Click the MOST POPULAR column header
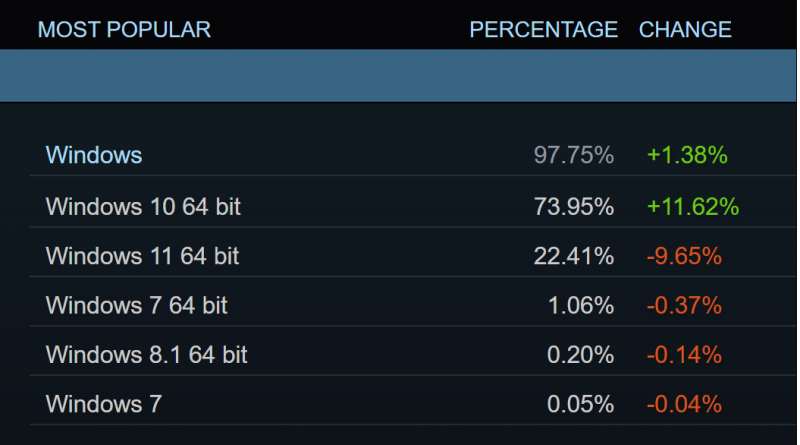The height and width of the screenshot is (445, 800). [124, 30]
